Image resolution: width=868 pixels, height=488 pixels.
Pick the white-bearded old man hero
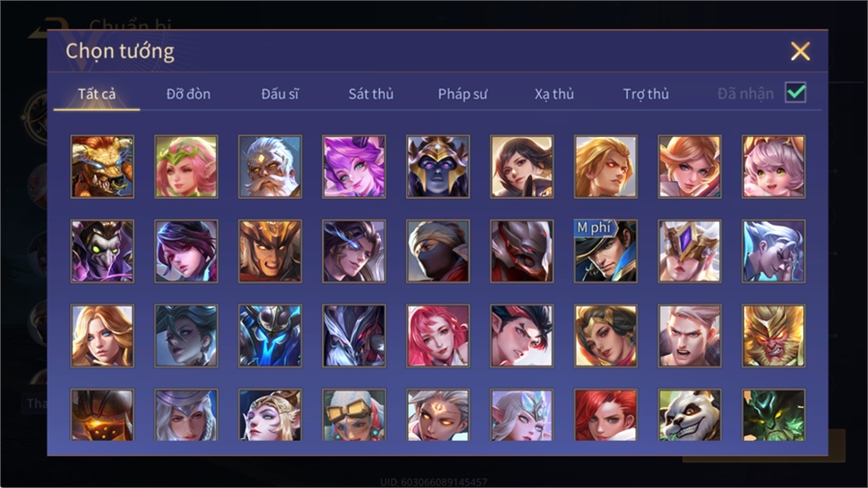270,167
